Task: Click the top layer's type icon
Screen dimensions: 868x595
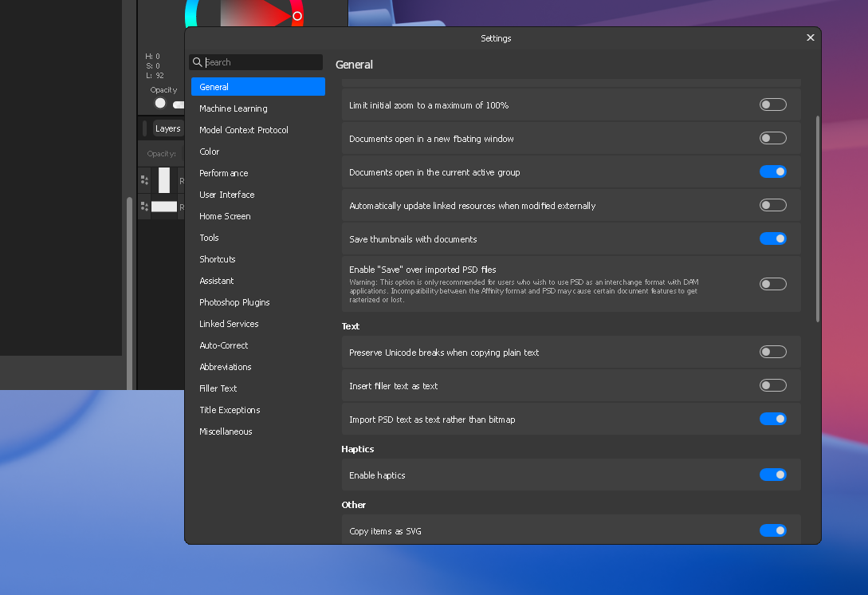Action: click(144, 180)
